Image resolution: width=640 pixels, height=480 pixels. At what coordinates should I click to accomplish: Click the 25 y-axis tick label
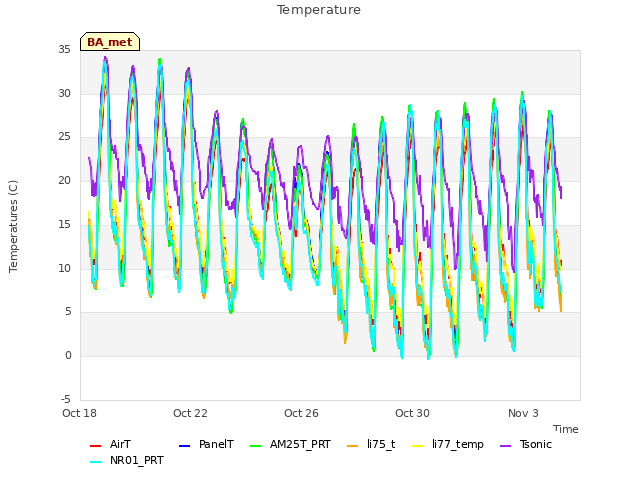click(x=64, y=137)
